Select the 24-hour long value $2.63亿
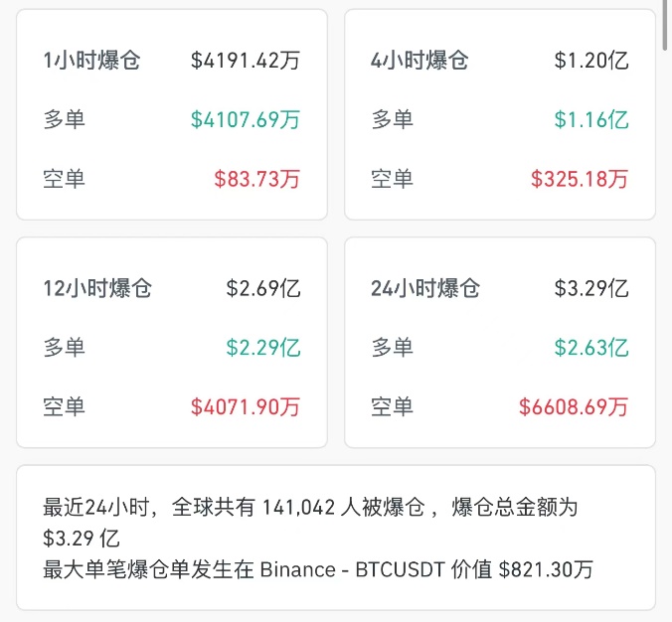 (590, 348)
